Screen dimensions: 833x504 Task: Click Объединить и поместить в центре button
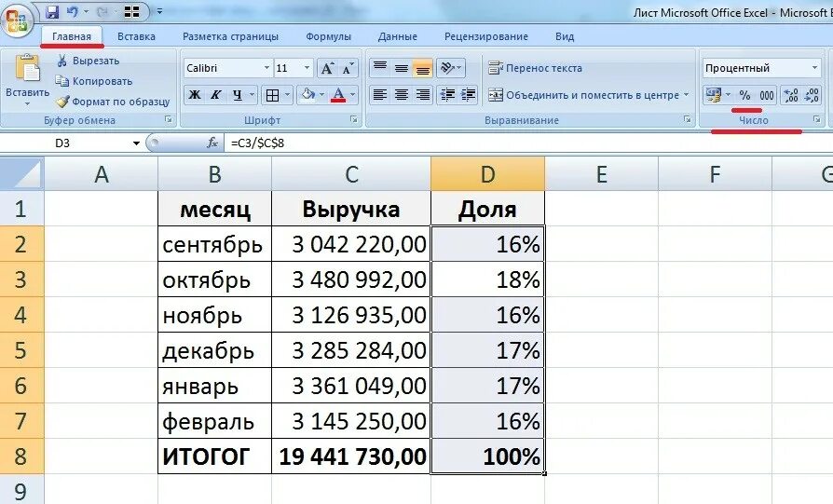583,95
